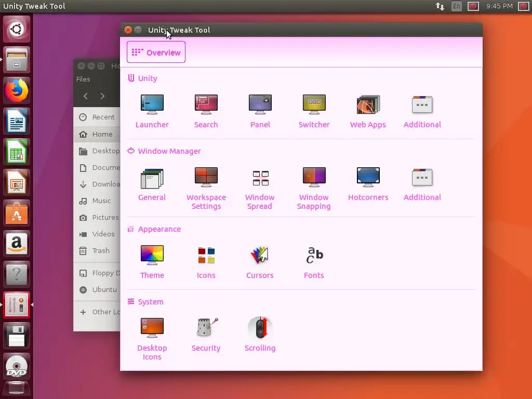Select Recent in Files sidebar

point(97,117)
